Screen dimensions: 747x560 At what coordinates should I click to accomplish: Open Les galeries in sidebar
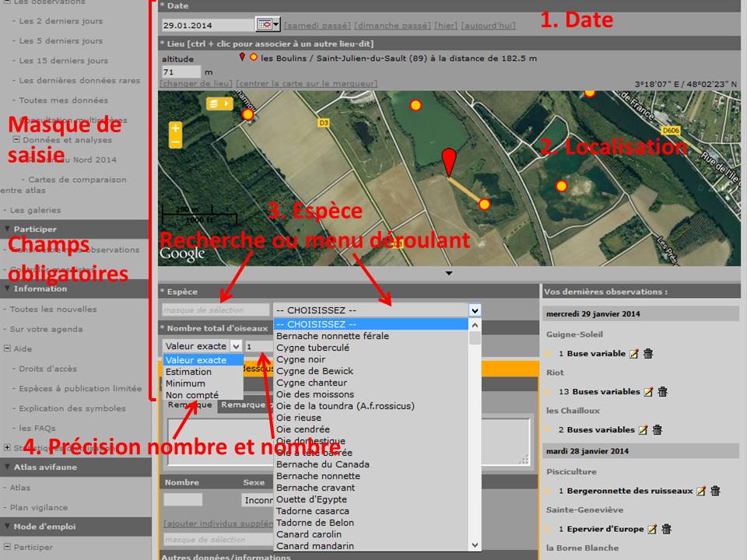pos(35,210)
